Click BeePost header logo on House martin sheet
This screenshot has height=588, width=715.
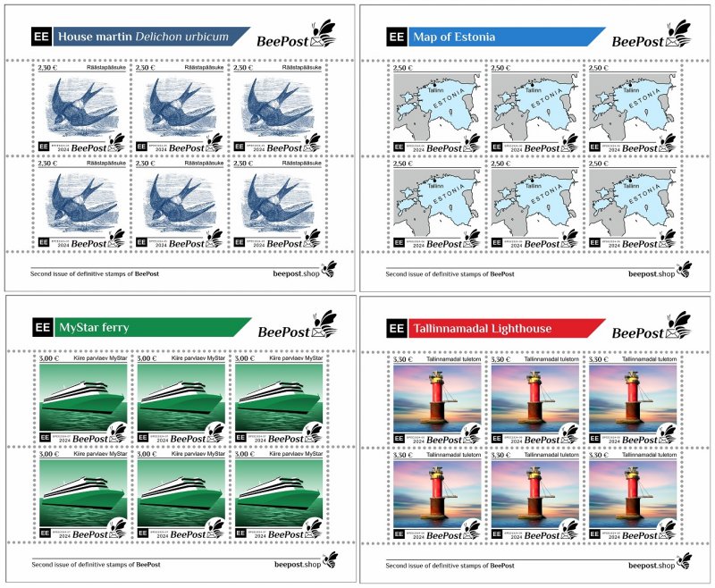pyautogui.click(x=296, y=35)
